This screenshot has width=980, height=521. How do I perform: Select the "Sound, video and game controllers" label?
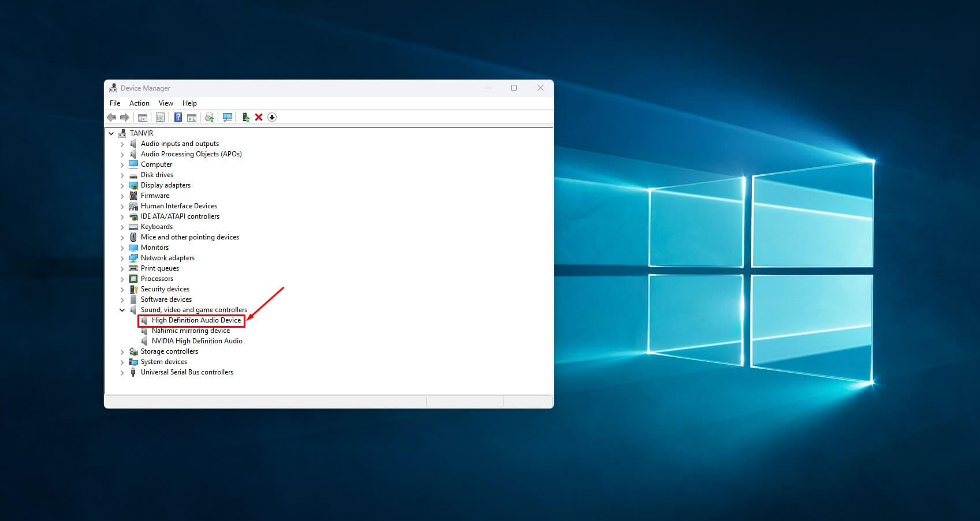click(194, 310)
